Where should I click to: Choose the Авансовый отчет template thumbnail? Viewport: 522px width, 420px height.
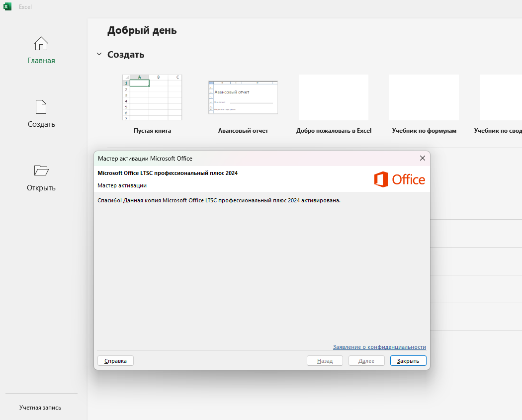coord(243,97)
